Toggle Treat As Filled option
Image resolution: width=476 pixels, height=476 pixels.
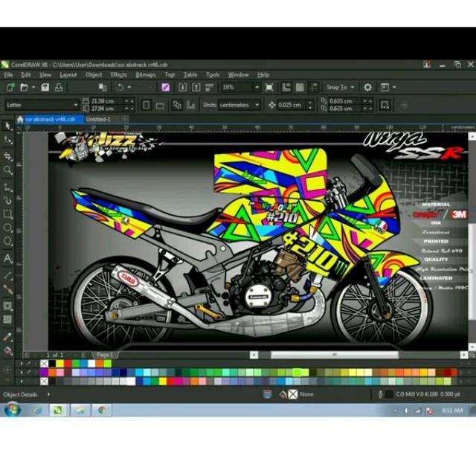[x=385, y=105]
